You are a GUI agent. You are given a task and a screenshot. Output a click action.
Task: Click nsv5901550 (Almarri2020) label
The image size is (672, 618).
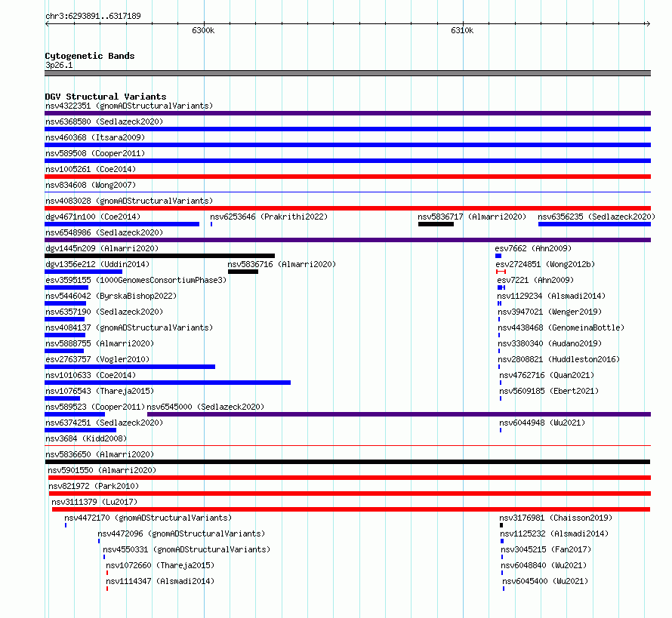[102, 470]
